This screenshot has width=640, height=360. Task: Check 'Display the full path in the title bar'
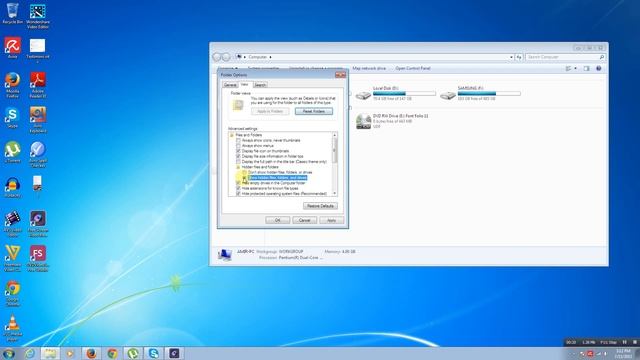tap(238, 162)
